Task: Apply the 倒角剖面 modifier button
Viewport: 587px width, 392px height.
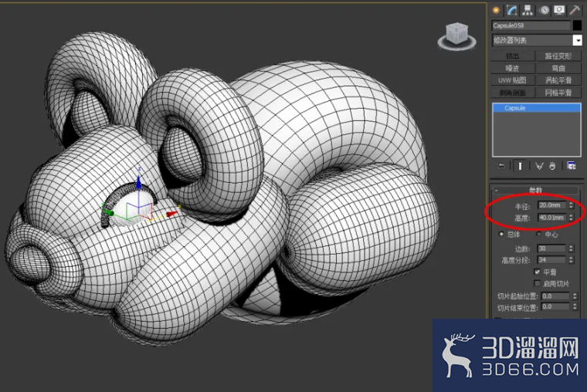Action: point(513,93)
